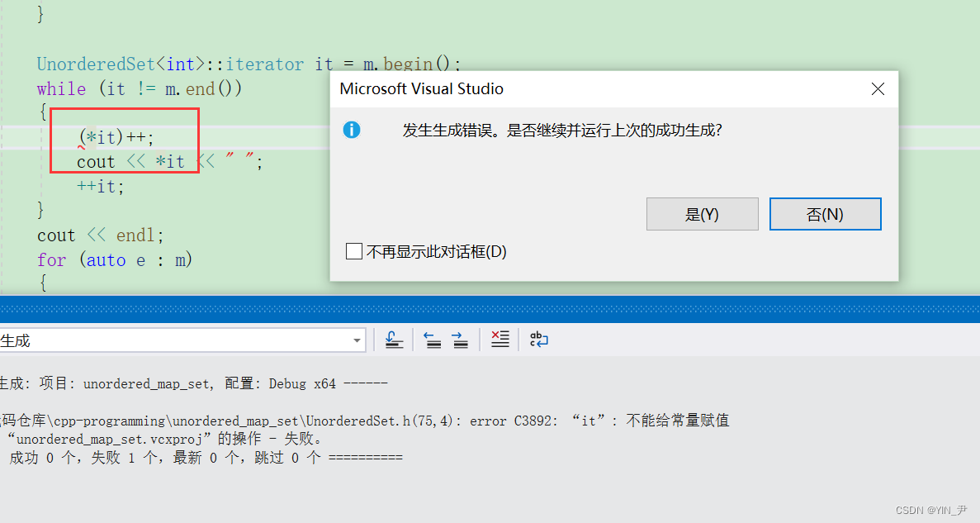The image size is (980, 523).
Task: Click the 是(Y) button in dialog
Action: pyautogui.click(x=702, y=214)
